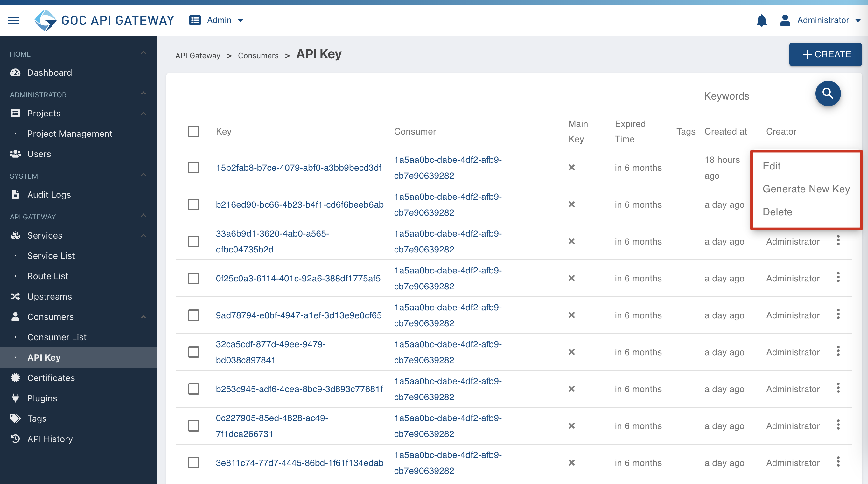The width and height of the screenshot is (868, 484).
Task: Click the Audit Logs document icon
Action: (16, 194)
